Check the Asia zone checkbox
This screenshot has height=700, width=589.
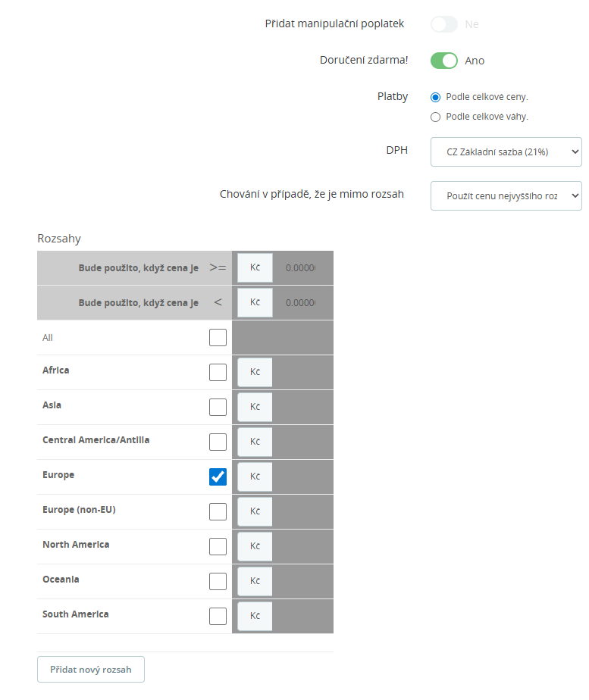(x=218, y=407)
